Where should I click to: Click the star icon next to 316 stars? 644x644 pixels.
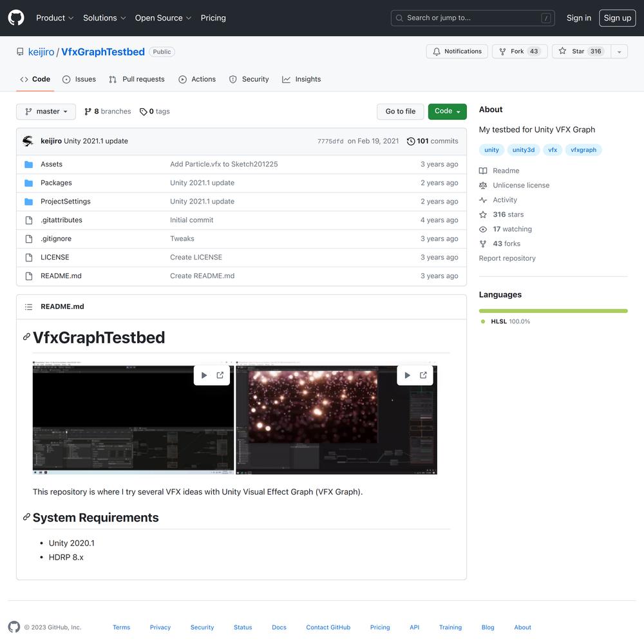483,215
